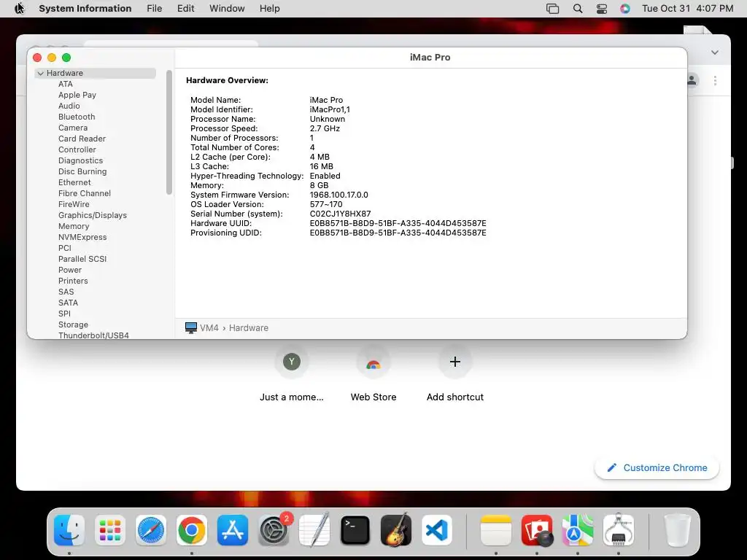Screen dimensions: 747x560
Task: Expand Chrome tab search chevron
Action: tap(715, 52)
